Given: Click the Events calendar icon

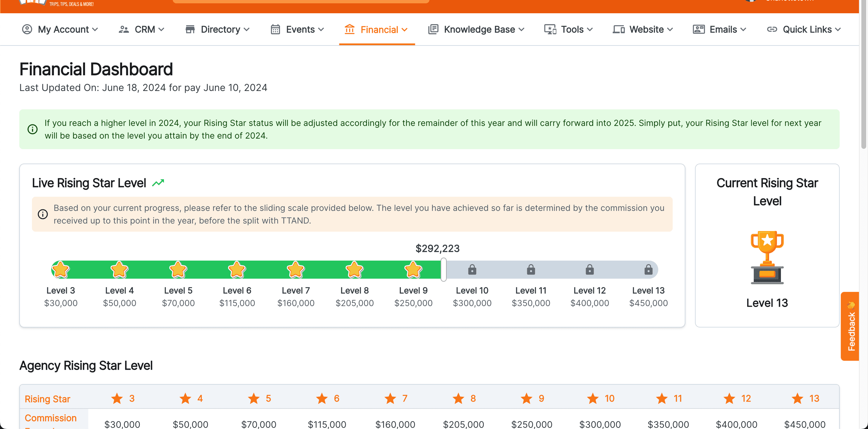Looking at the screenshot, I should [275, 29].
